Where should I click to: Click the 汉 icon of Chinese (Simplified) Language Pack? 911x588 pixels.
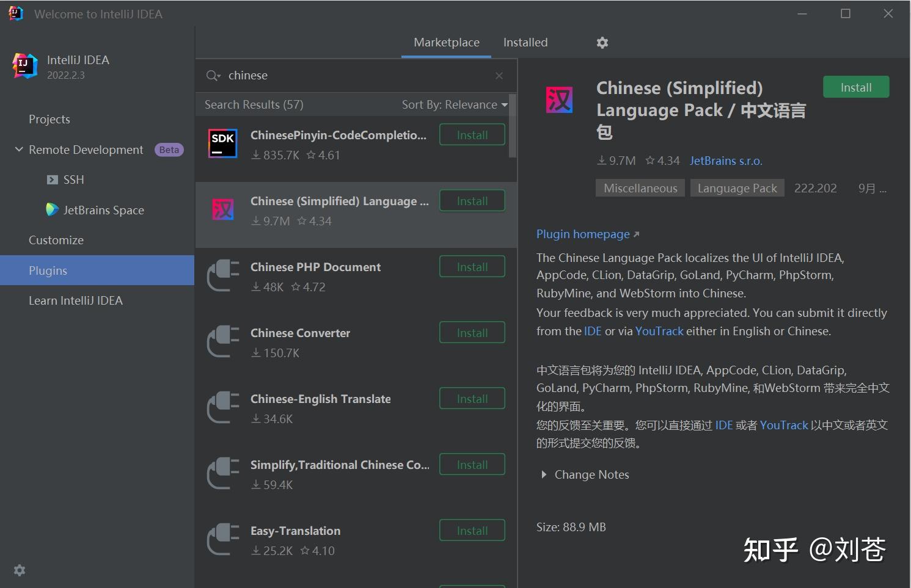coord(222,209)
